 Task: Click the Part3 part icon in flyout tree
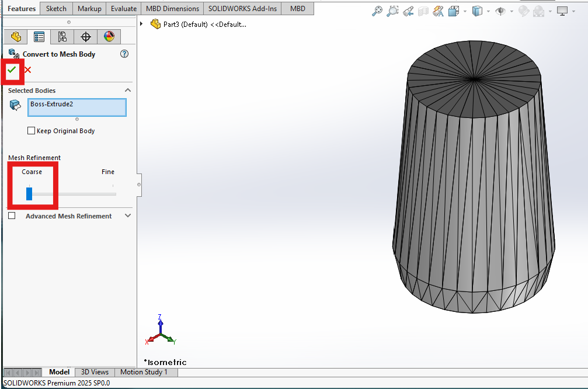[x=155, y=25]
